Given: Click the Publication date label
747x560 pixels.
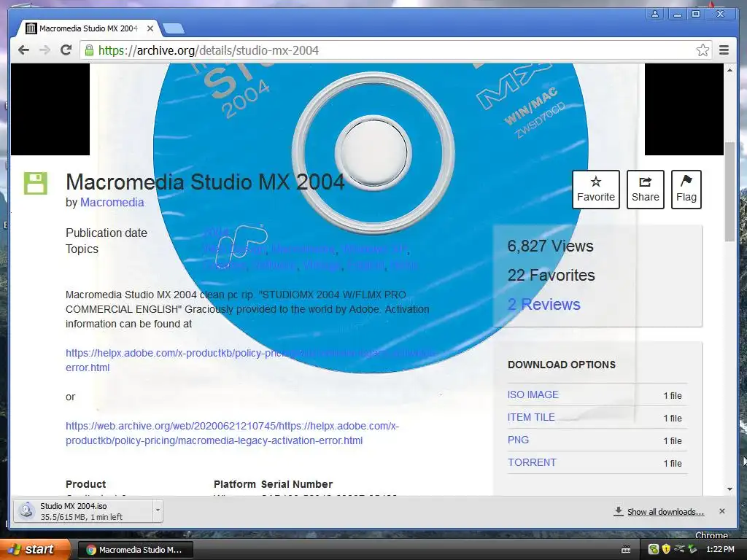Looking at the screenshot, I should pyautogui.click(x=107, y=233).
